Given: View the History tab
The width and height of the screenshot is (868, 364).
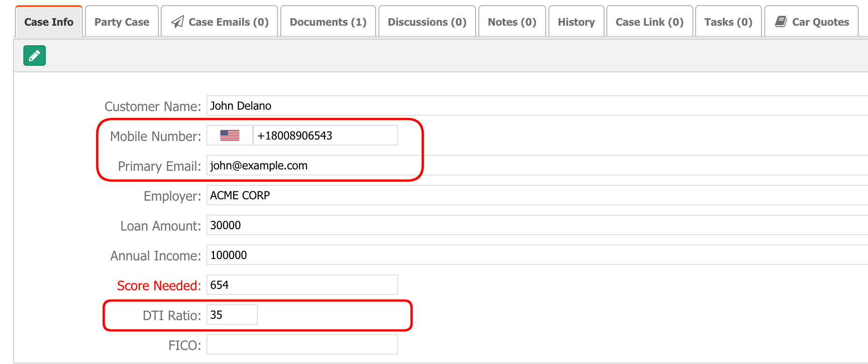Looking at the screenshot, I should [576, 22].
